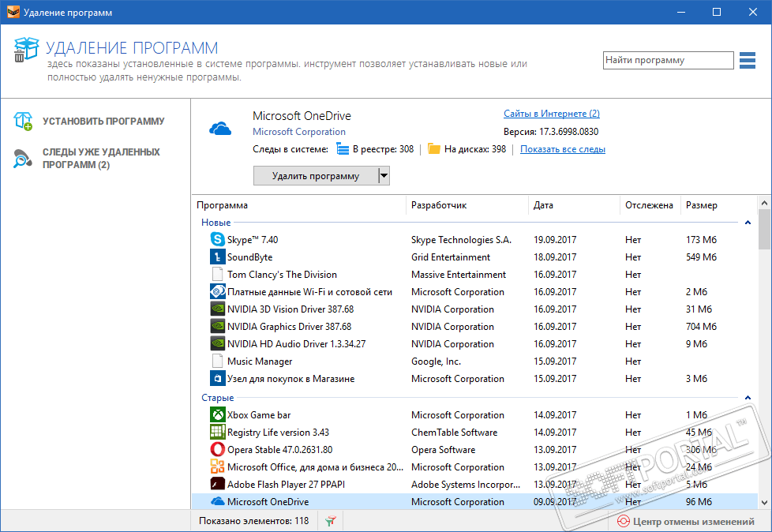Open Центр отмены изменений
Viewport: 772px width, 532px height.
coord(693,521)
